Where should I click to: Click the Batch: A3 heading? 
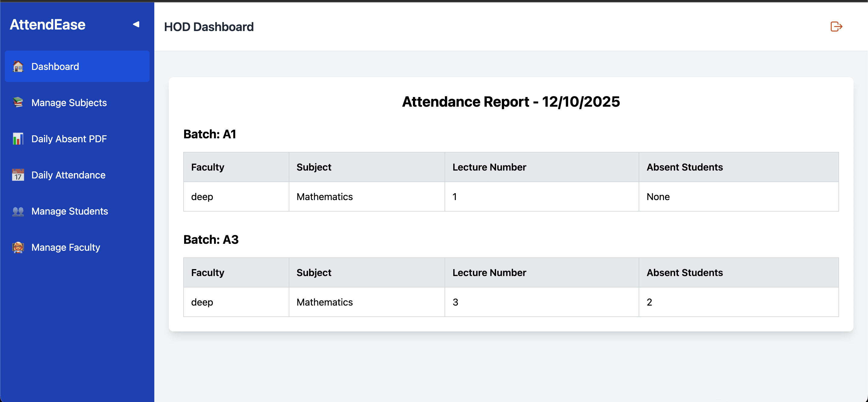click(x=211, y=240)
